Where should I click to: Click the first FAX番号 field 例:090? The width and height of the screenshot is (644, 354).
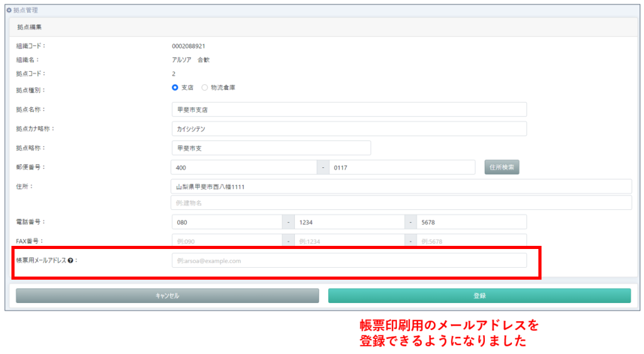pos(226,241)
